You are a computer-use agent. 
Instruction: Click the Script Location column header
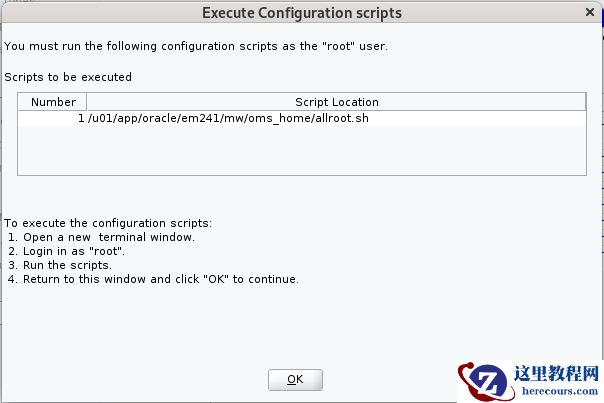[x=336, y=102]
